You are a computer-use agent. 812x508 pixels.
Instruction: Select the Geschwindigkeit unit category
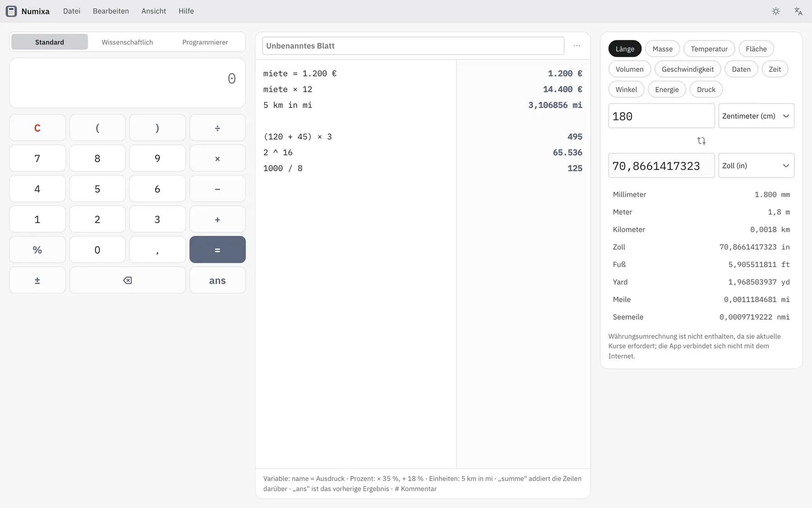688,69
